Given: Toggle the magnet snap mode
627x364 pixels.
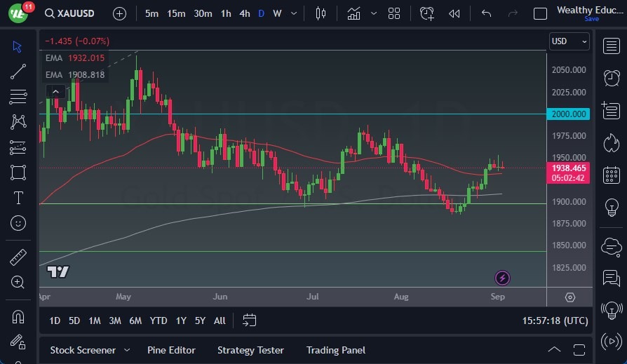Looking at the screenshot, I should click(x=18, y=316).
